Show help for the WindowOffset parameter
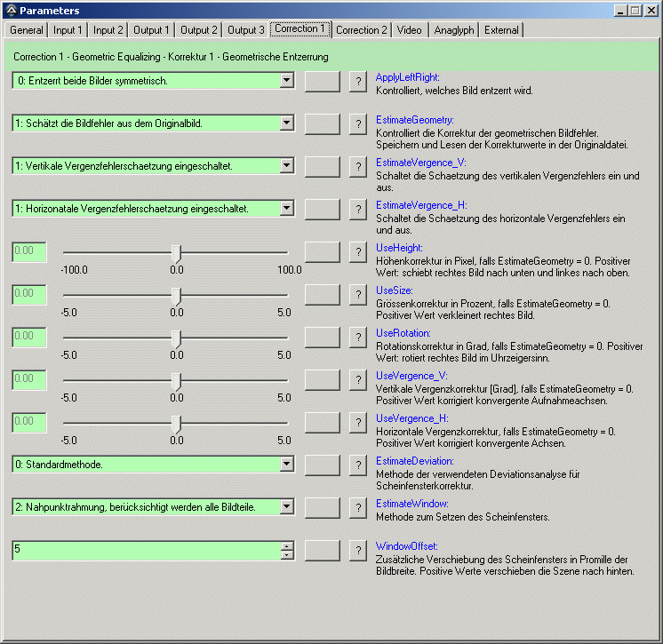The image size is (663, 644). (x=357, y=550)
